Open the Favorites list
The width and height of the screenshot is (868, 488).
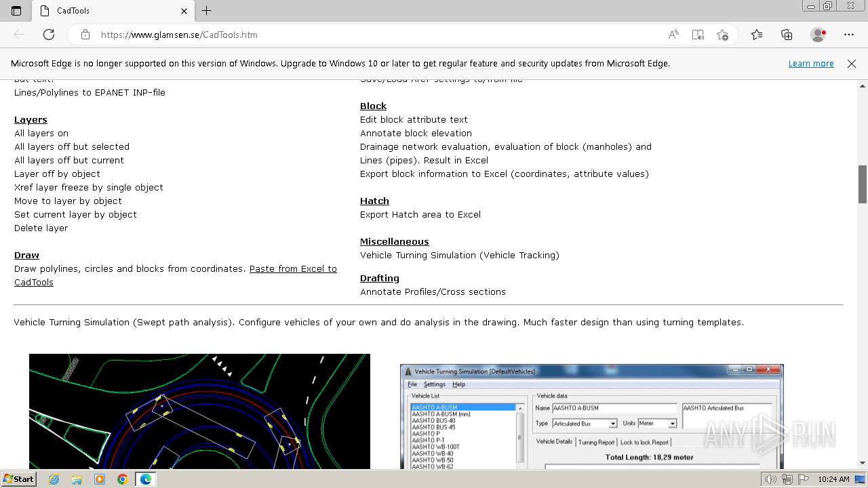click(x=757, y=35)
